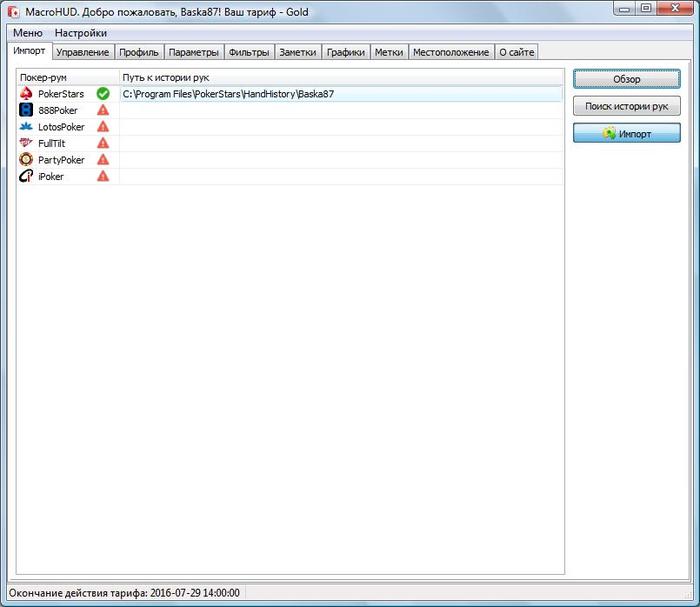Maximize the MacroHUD window

point(646,8)
